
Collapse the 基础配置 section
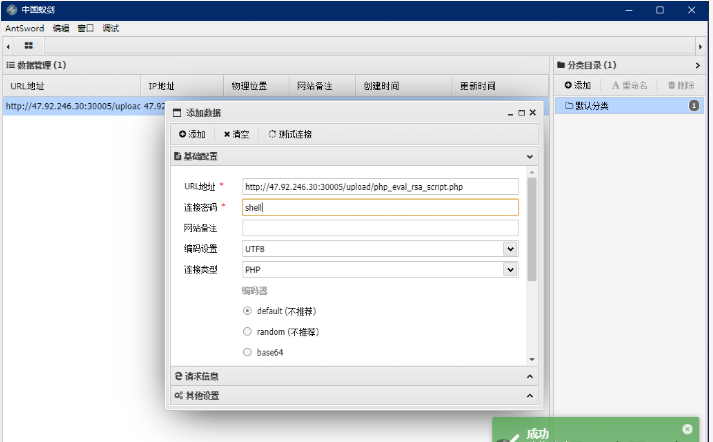[x=530, y=157]
